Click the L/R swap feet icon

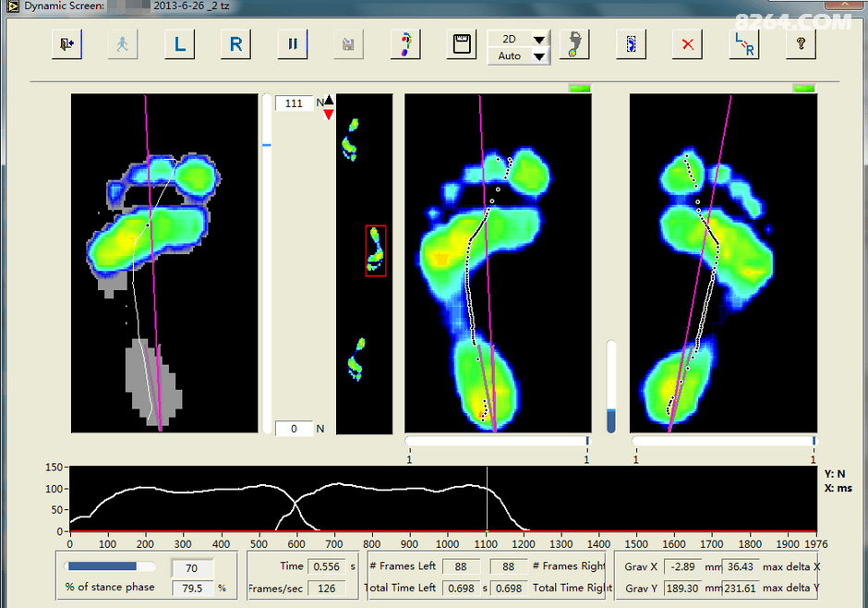coord(743,44)
